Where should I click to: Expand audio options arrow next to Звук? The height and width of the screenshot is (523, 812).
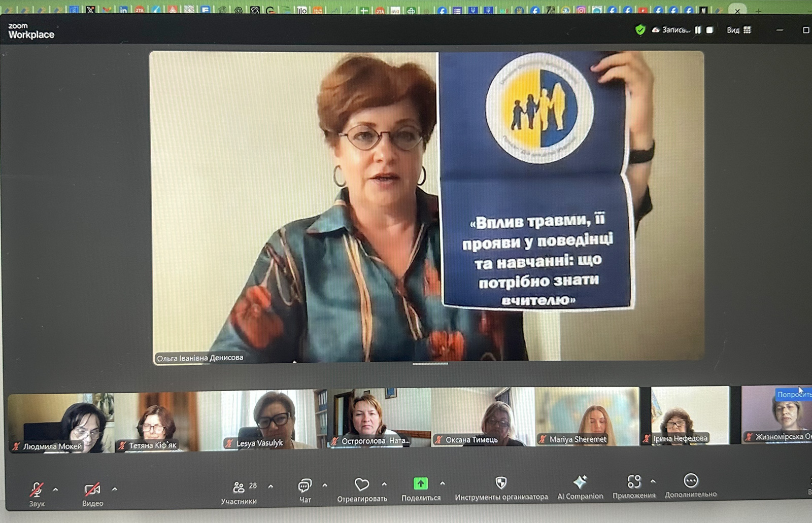click(56, 490)
